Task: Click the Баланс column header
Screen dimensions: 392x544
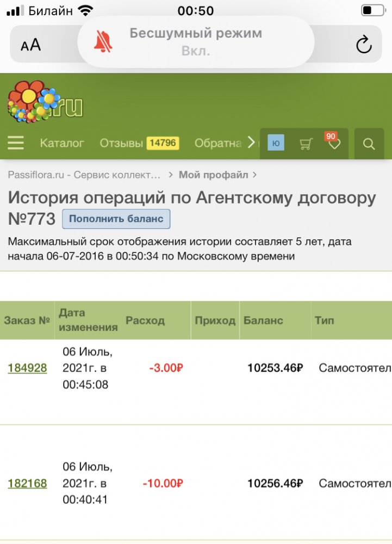Action: [x=263, y=320]
